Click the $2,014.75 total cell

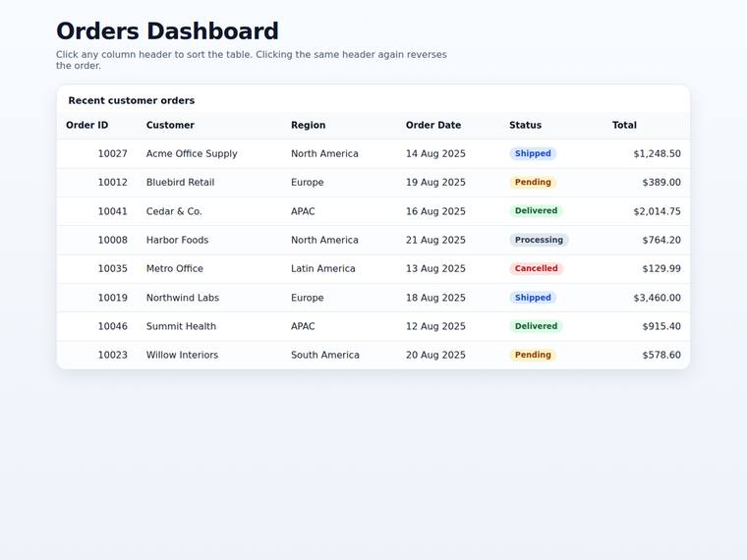coord(647,211)
